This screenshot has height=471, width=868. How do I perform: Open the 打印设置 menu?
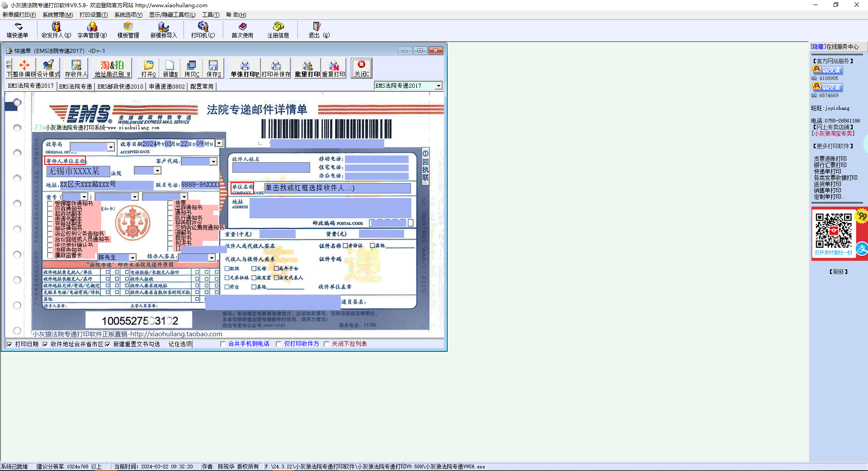(x=94, y=15)
